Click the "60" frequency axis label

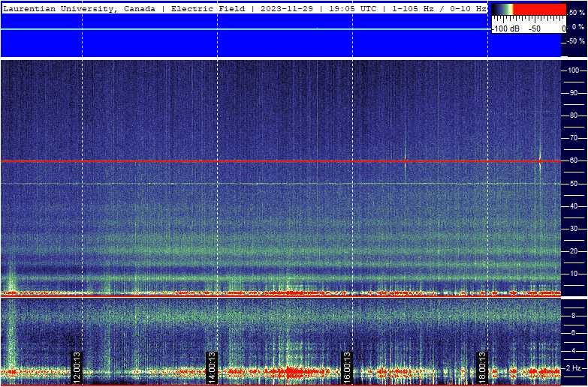(x=575, y=160)
